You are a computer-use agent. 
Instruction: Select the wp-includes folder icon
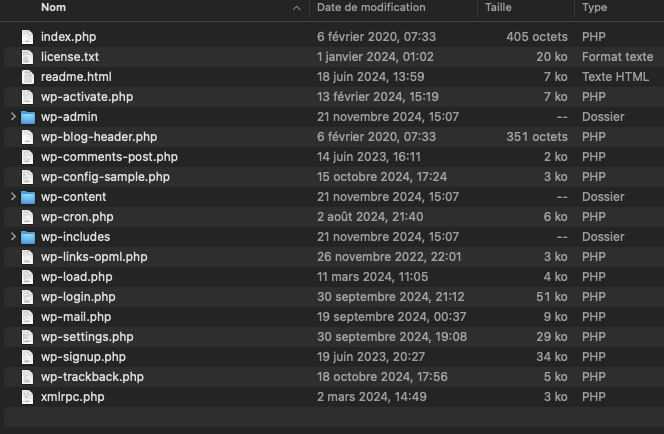pos(27,237)
